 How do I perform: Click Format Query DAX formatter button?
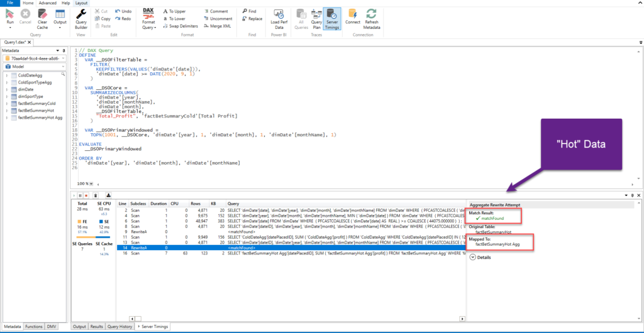(x=148, y=19)
